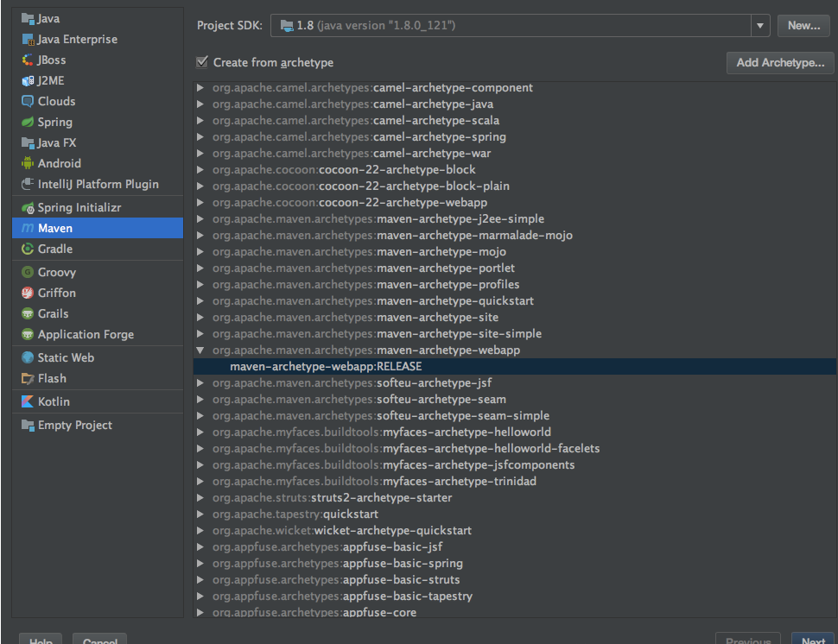Choose Gradle project type label
Image resolution: width=838 pixels, height=644 pixels.
pos(55,249)
